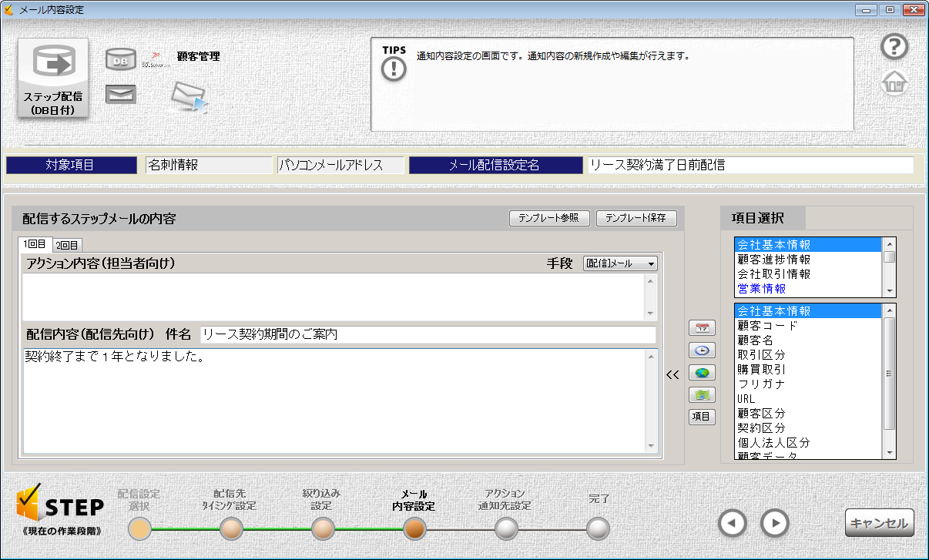929x560 pixels.
Task: Click the TIPS exclamation icon
Action: (394, 69)
